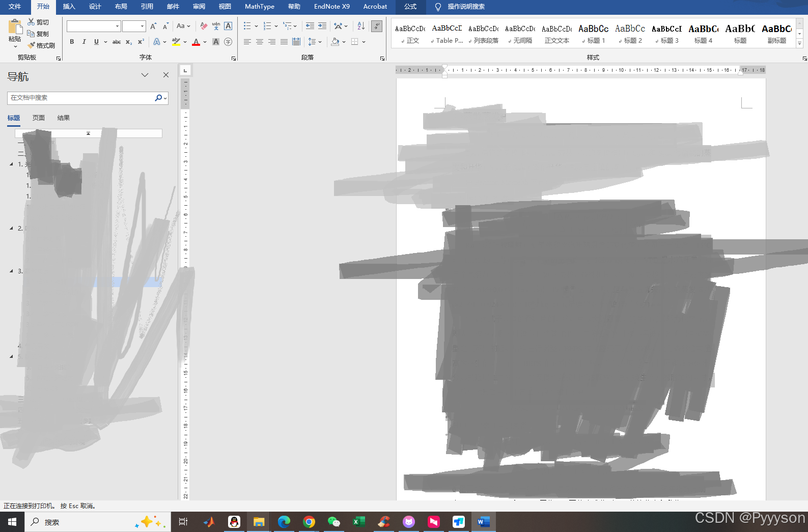The width and height of the screenshot is (808, 532).
Task: Apply character border icon
Action: (x=228, y=26)
